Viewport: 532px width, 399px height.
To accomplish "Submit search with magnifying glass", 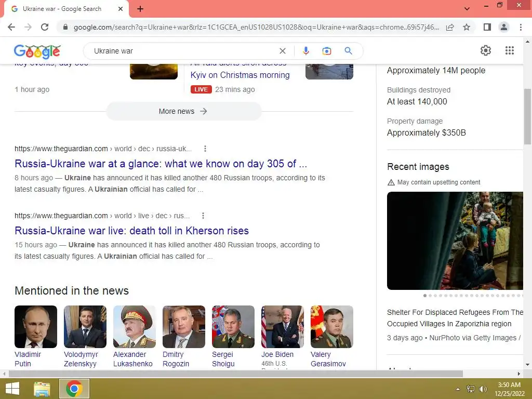I will (348, 51).
